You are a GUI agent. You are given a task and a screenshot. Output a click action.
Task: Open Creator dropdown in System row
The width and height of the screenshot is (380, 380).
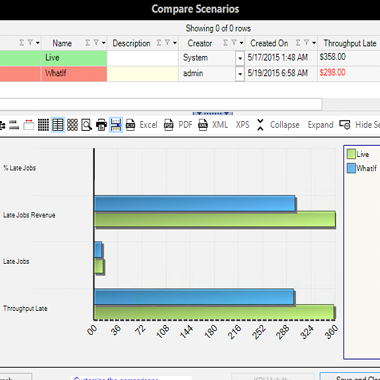(240, 58)
